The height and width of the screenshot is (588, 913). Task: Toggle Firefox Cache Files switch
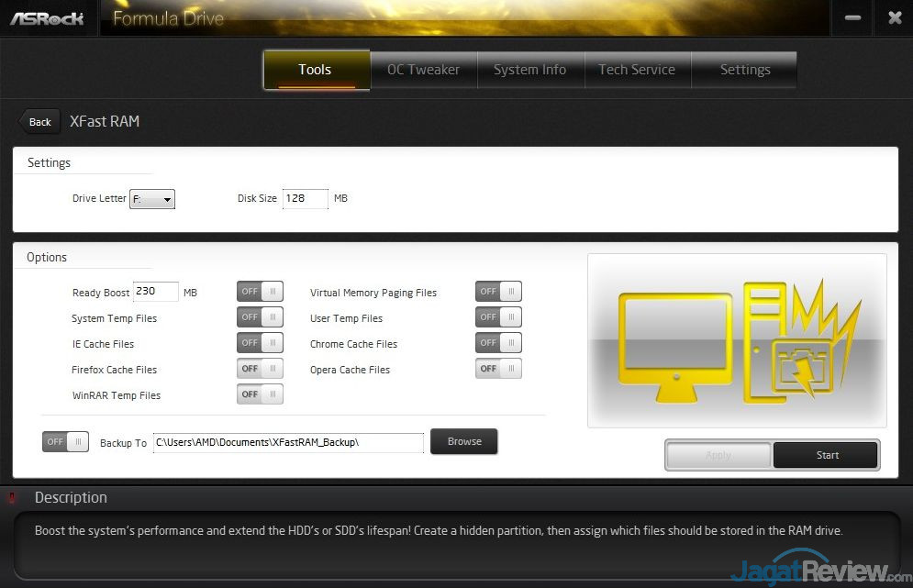[260, 368]
